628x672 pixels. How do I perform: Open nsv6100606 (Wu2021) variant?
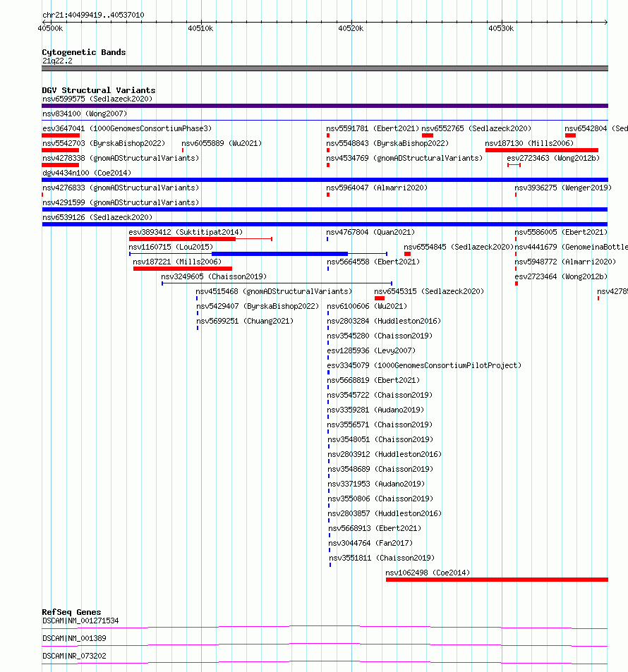(x=367, y=307)
